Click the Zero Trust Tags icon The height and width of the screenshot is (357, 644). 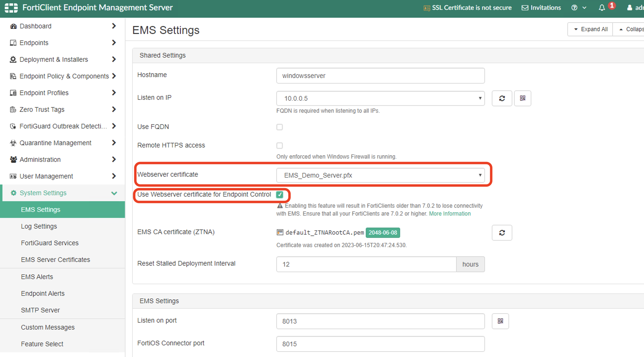click(13, 109)
